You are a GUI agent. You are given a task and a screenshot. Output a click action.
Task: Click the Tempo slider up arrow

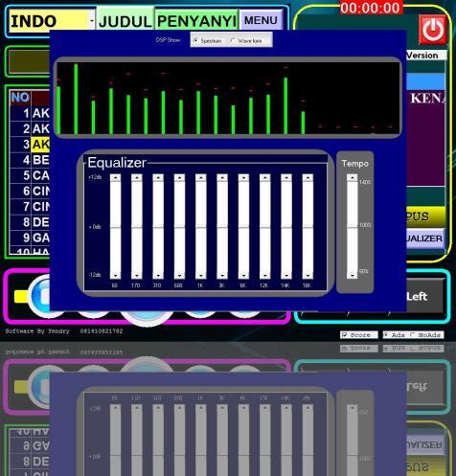[353, 177]
